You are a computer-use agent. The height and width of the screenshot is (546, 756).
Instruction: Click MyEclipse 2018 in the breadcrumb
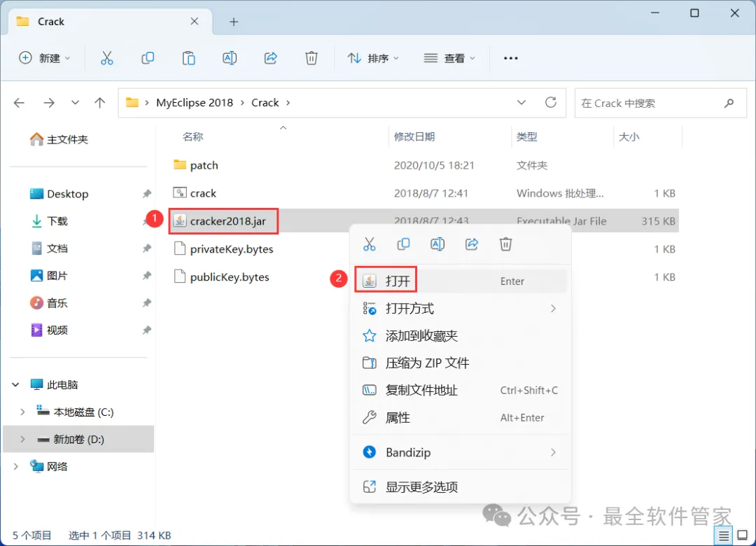tap(195, 103)
